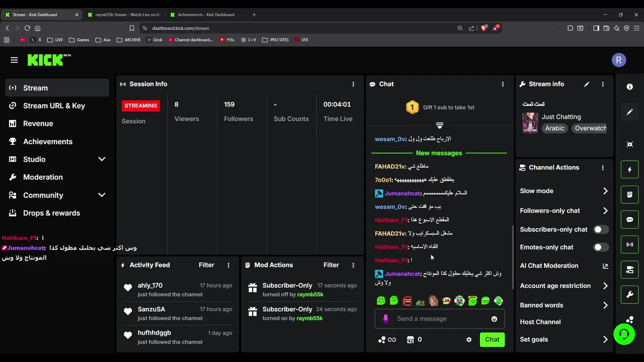644x362 pixels.
Task: Click Host Channel action
Action: click(x=540, y=322)
